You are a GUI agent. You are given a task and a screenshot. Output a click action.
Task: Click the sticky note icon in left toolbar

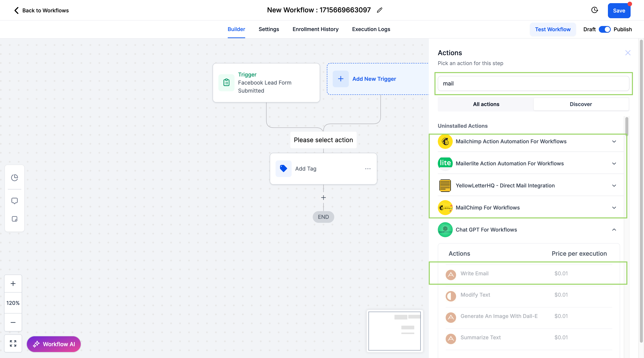point(15,219)
